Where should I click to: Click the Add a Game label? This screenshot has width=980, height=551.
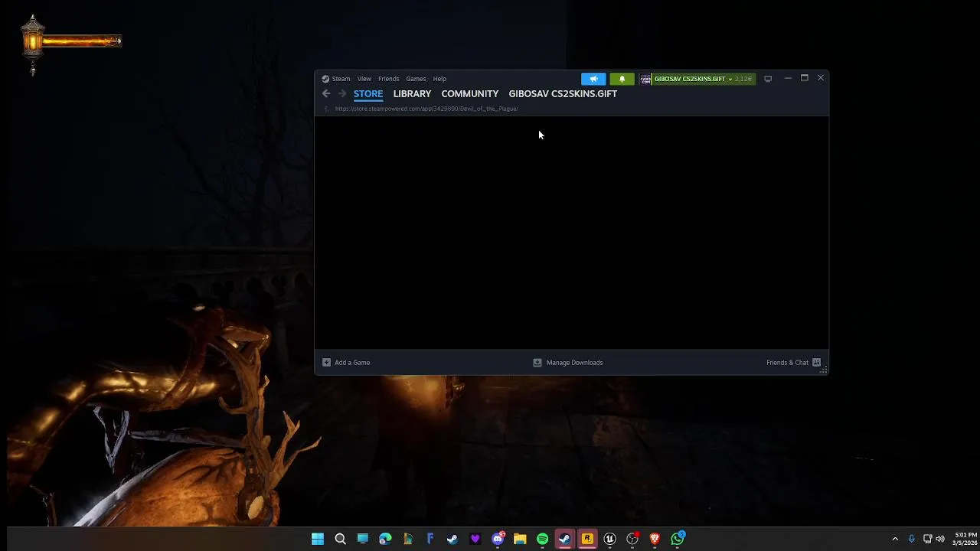[x=352, y=363]
